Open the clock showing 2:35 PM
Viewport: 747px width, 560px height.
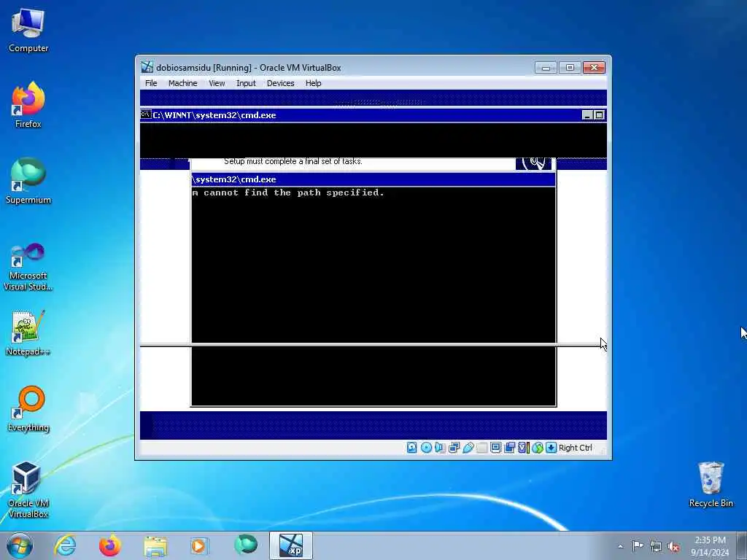click(710, 546)
